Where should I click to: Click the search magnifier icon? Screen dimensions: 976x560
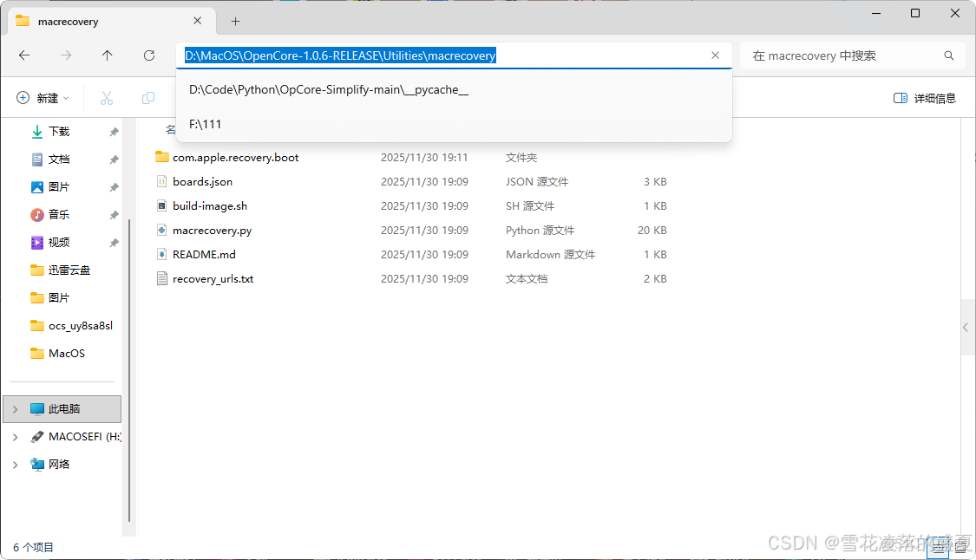tap(948, 55)
